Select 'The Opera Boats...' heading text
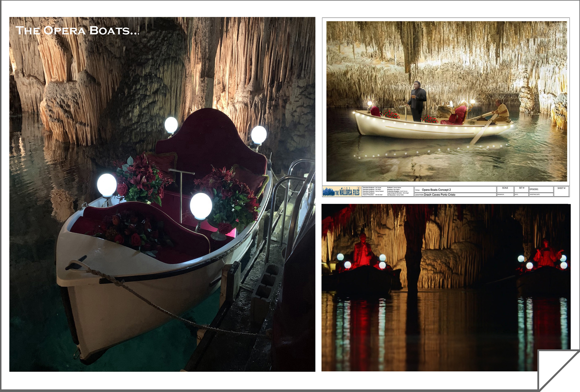This screenshot has height=392, width=580. 77,30
